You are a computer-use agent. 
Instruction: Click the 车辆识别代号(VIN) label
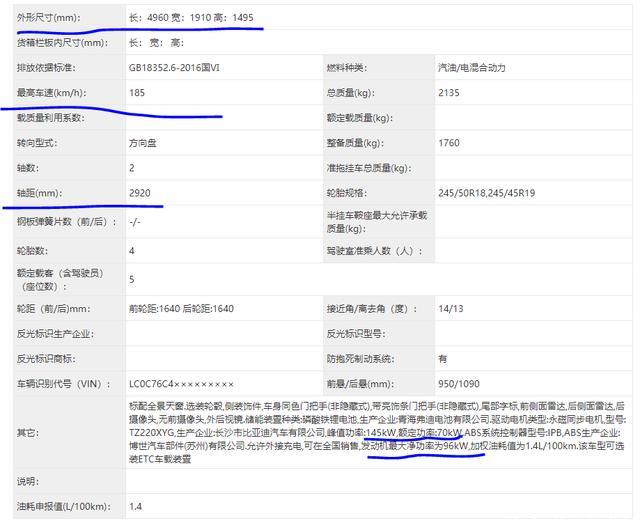[x=64, y=384]
